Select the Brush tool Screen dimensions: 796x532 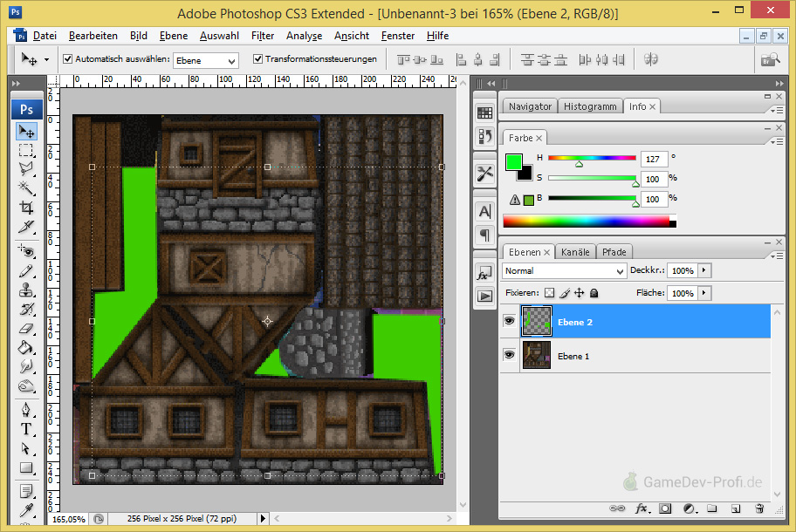point(26,271)
